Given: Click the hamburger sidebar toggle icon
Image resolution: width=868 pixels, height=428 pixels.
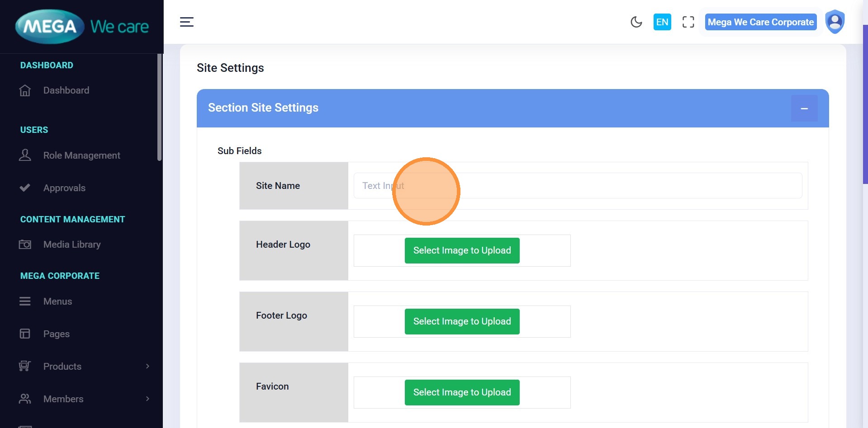Looking at the screenshot, I should (x=186, y=22).
